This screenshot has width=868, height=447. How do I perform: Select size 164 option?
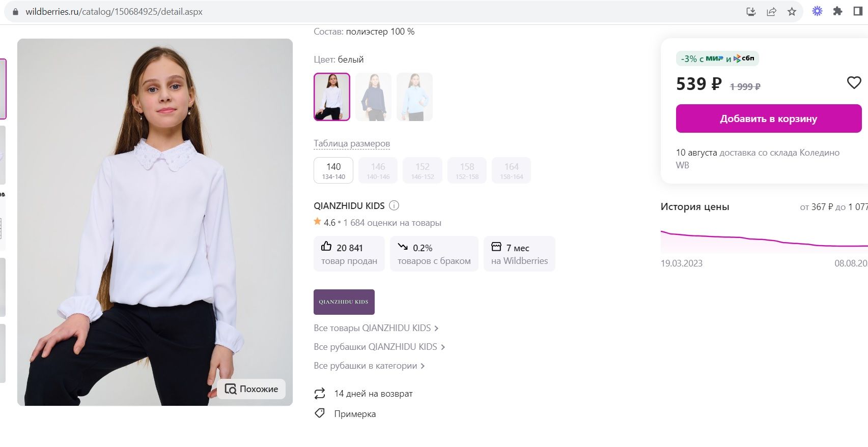[x=511, y=170]
